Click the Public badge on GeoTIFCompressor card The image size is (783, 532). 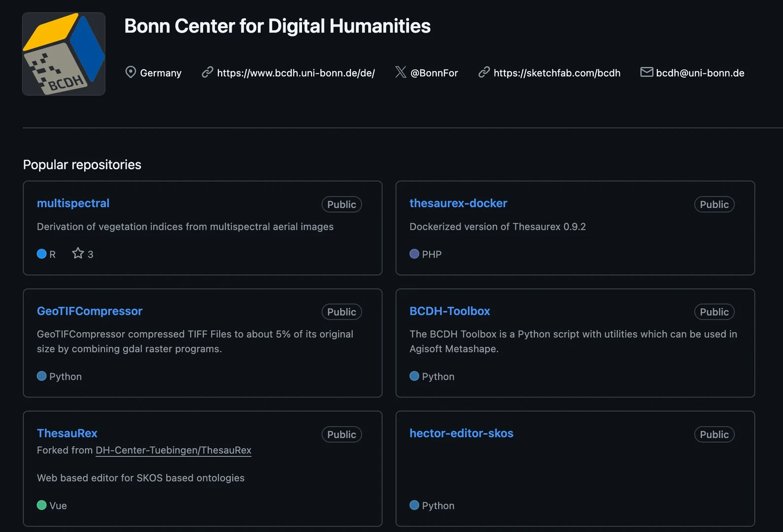(341, 312)
